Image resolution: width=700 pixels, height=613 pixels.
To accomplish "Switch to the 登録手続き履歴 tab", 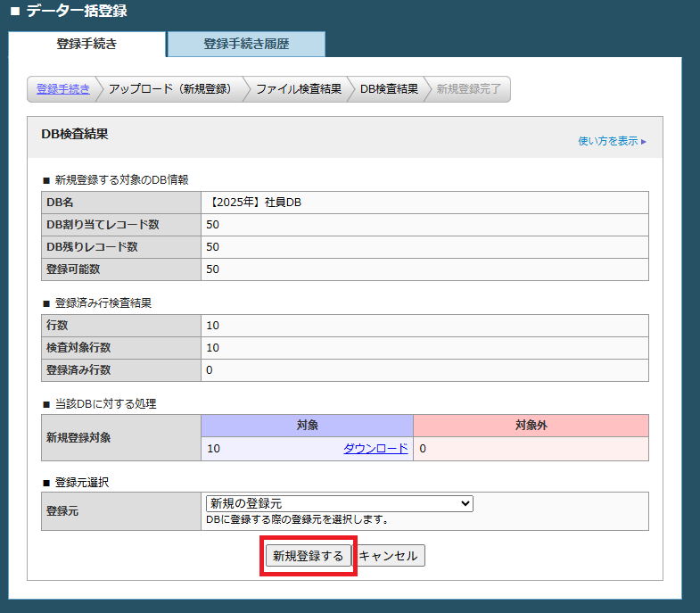I will [246, 44].
